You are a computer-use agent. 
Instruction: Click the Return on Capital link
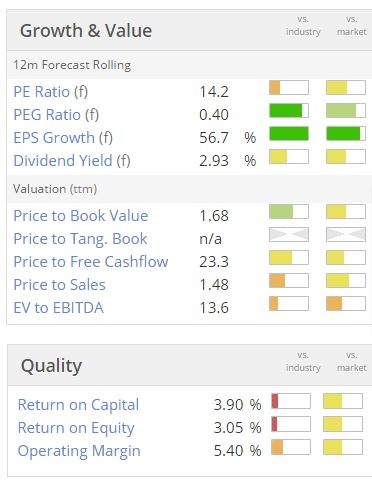tap(78, 405)
